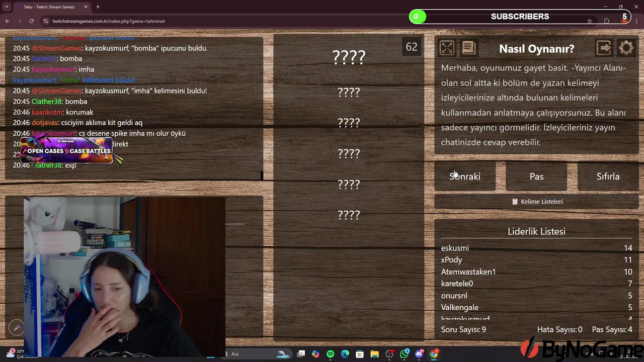Click 'Soru Sayısı: 9' counter
Screen dimensions: 644x362
pyautogui.click(x=463, y=330)
